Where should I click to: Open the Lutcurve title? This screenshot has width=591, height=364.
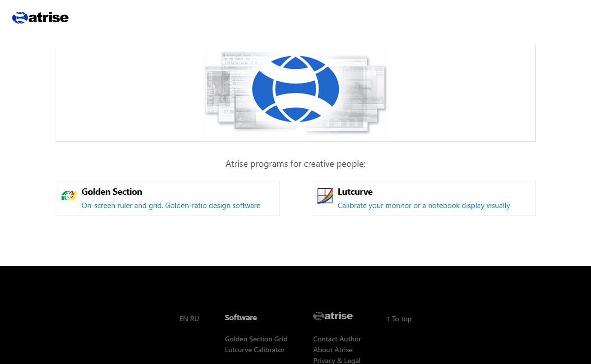tap(355, 192)
